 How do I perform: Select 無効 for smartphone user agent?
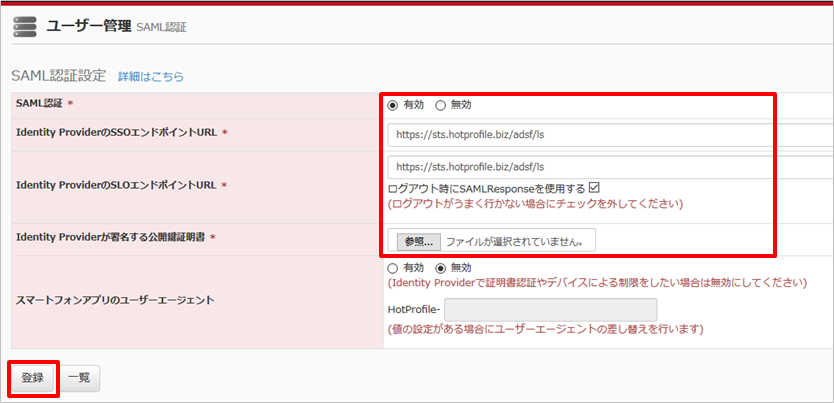(441, 268)
